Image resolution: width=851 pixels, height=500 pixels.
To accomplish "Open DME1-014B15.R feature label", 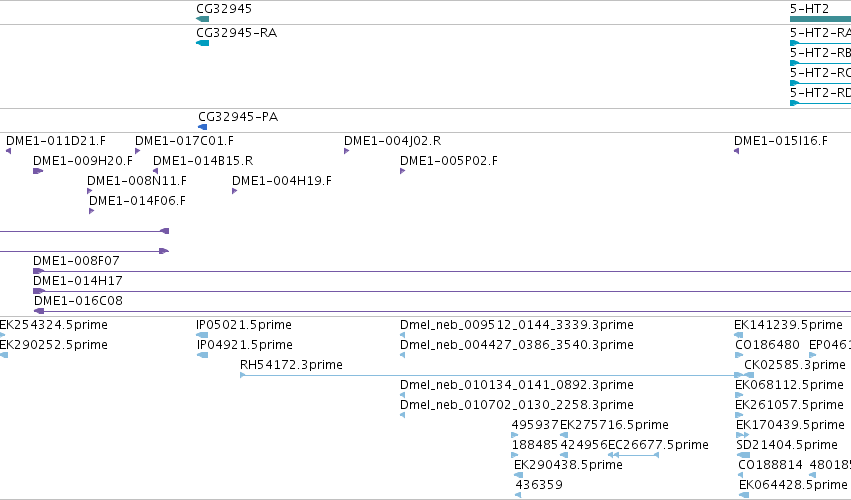I will (203, 161).
